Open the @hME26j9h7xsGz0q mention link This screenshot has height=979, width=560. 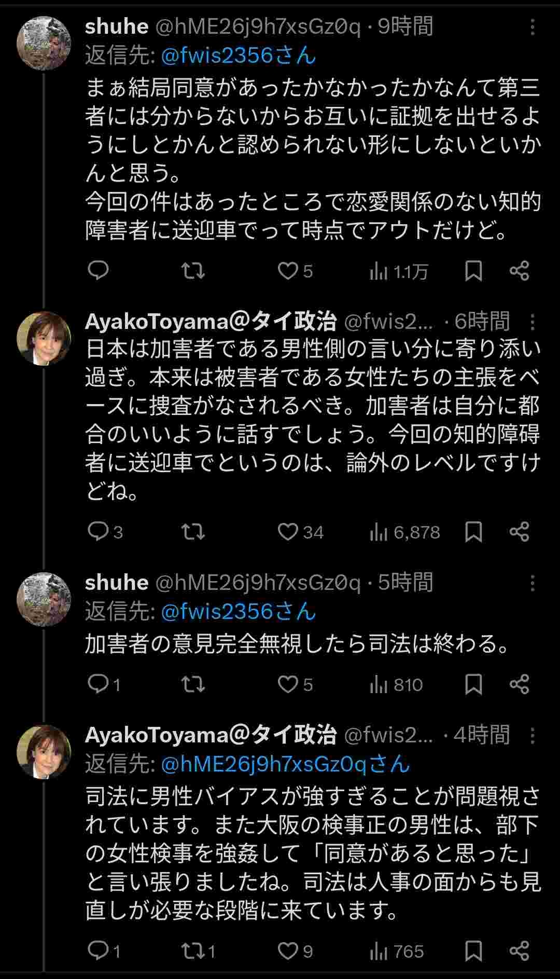(285, 764)
